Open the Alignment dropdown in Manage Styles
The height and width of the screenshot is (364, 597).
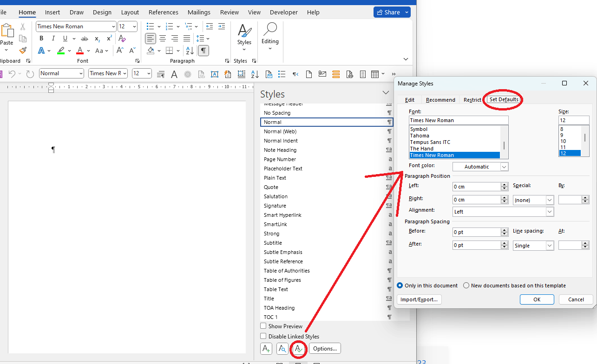[550, 212]
